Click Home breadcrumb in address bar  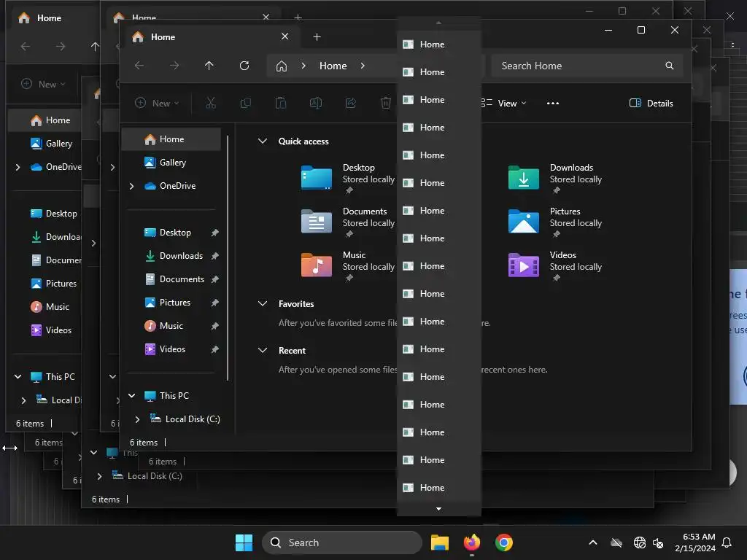tap(333, 66)
